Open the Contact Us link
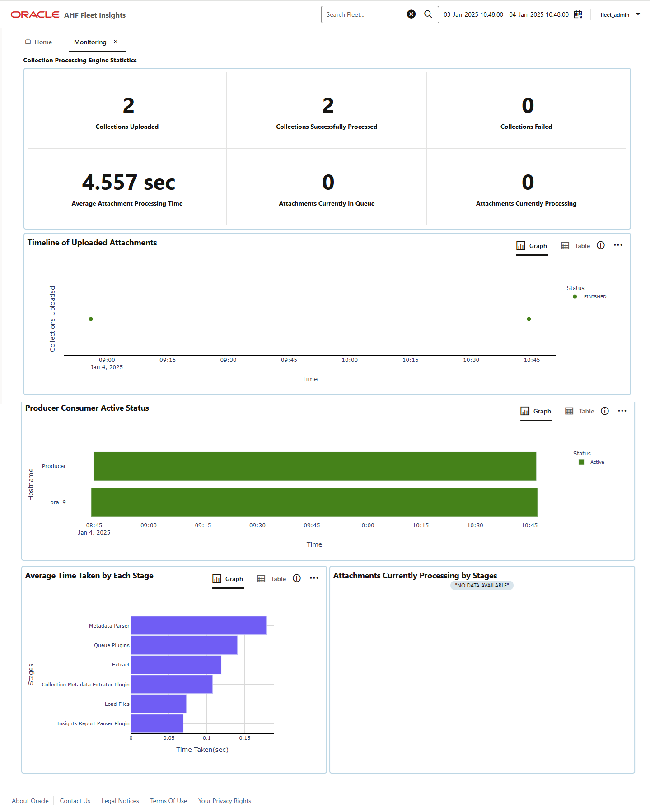The height and width of the screenshot is (812, 650). [x=75, y=801]
